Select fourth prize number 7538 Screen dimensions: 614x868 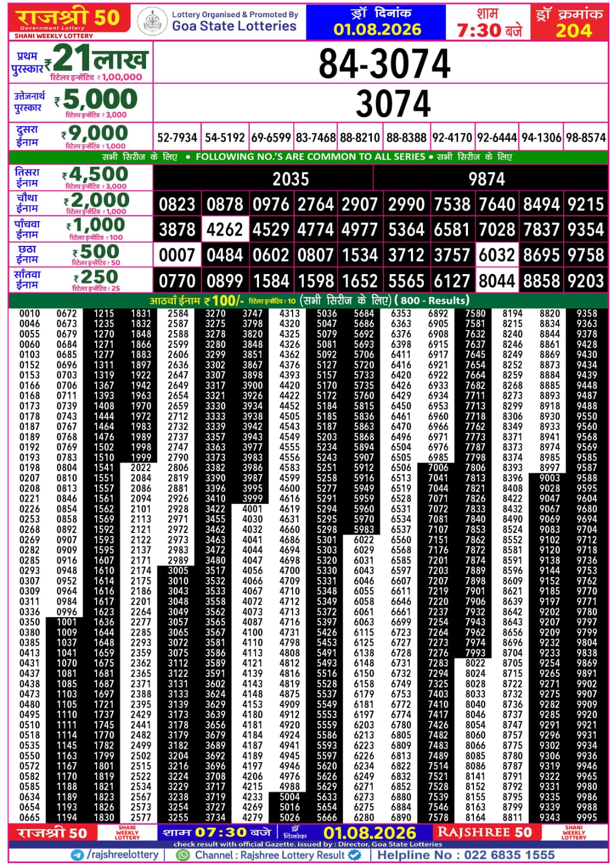[452, 205]
